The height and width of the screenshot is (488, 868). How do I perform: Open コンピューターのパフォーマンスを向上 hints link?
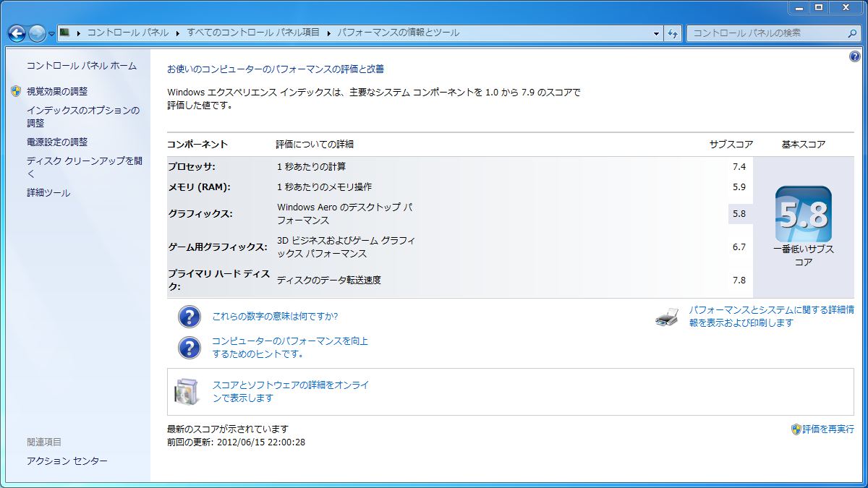point(290,348)
